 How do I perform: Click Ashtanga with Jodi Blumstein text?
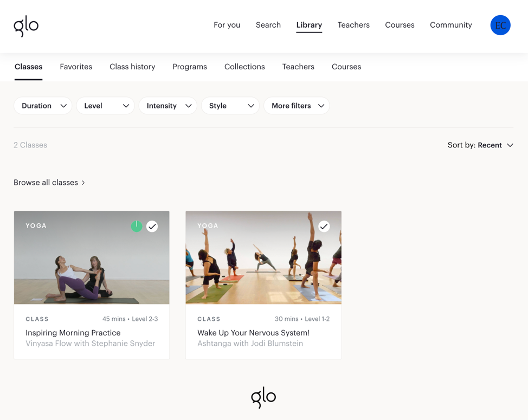[250, 343]
